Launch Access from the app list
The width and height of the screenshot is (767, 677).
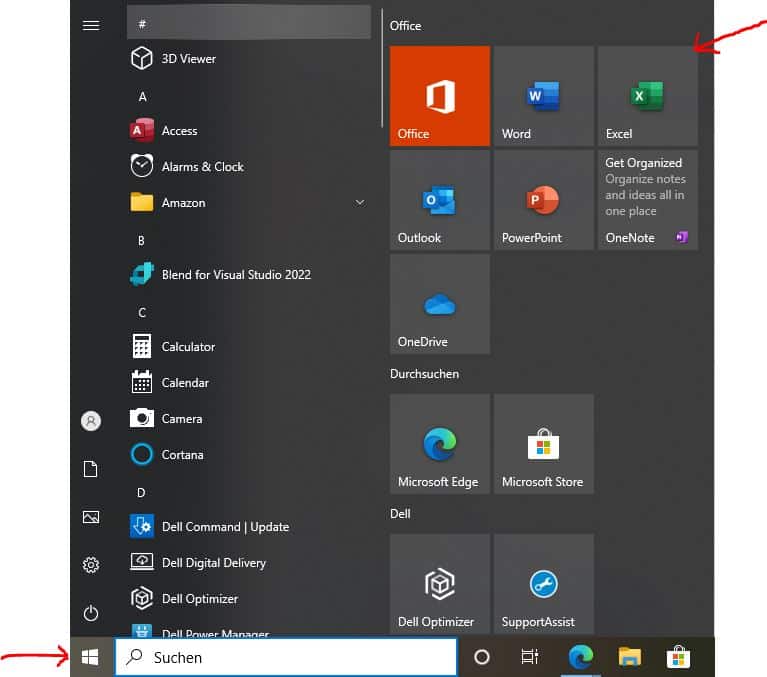coord(248,131)
